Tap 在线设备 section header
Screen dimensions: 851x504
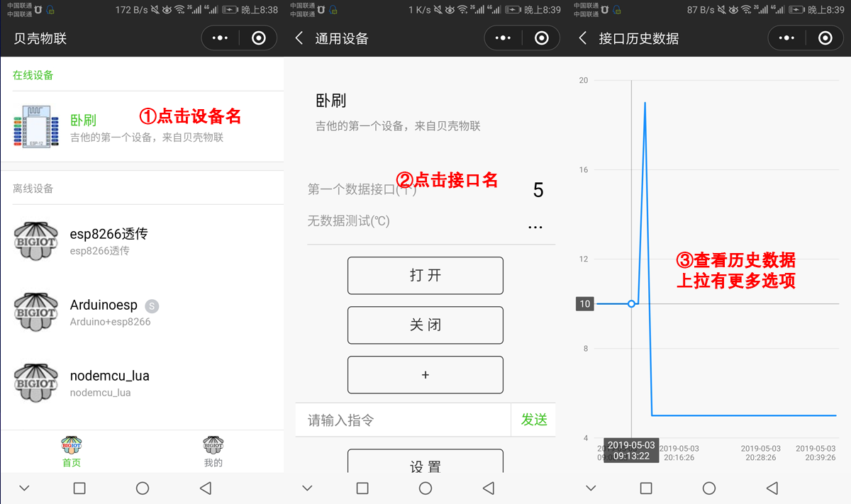click(x=33, y=75)
